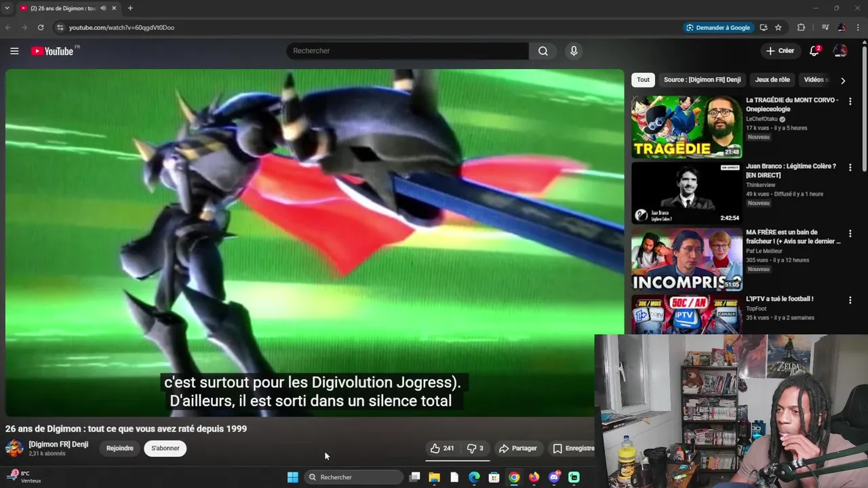The image size is (868, 488).
Task: Expand the Chrome tab search dropdown
Action: (x=7, y=8)
